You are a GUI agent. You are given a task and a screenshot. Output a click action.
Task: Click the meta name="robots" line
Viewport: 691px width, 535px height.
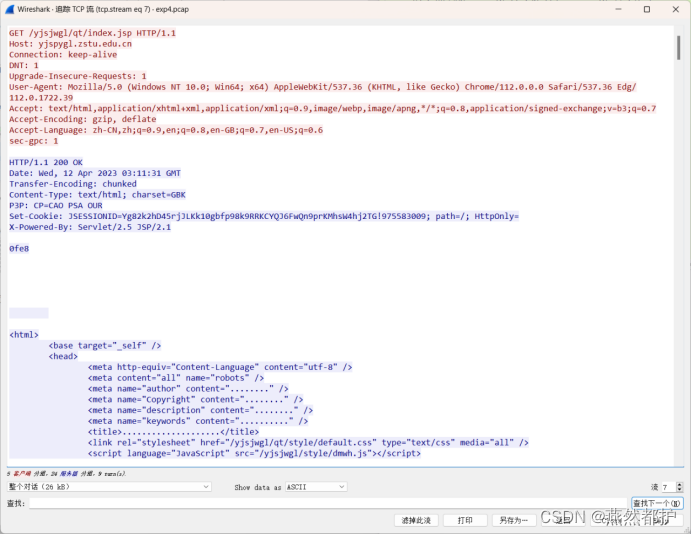[176, 378]
